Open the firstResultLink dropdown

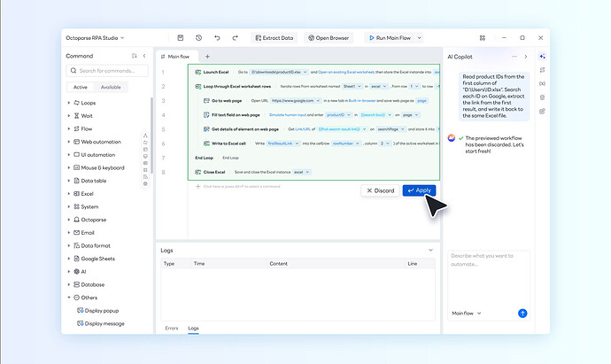283,143
